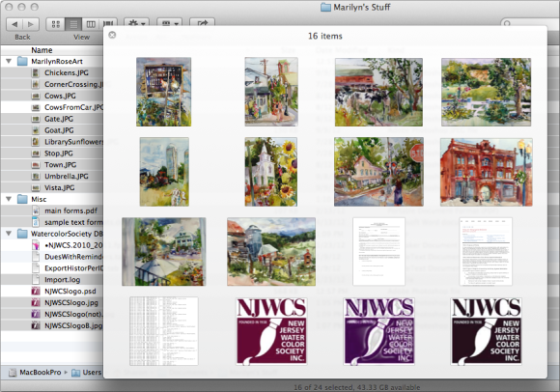This screenshot has width=560, height=392.
Task: Select the DuesWithReminder file name
Action: click(x=73, y=257)
